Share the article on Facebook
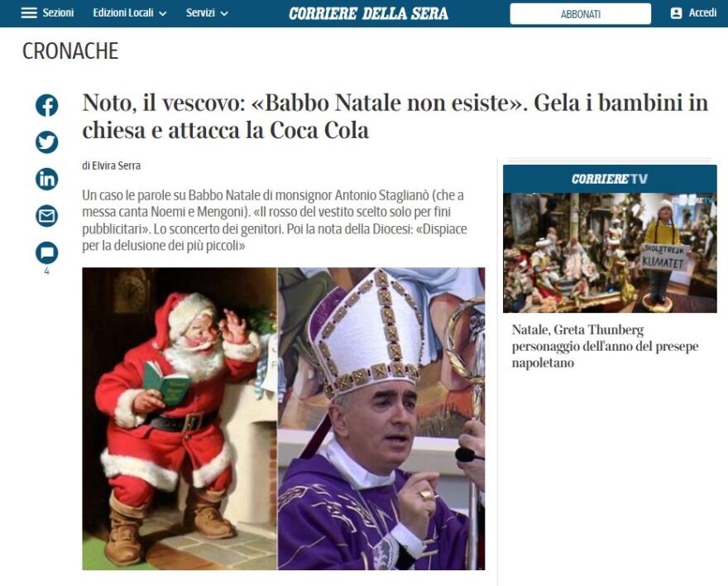Viewport: 728px width, 586px height. [x=47, y=105]
